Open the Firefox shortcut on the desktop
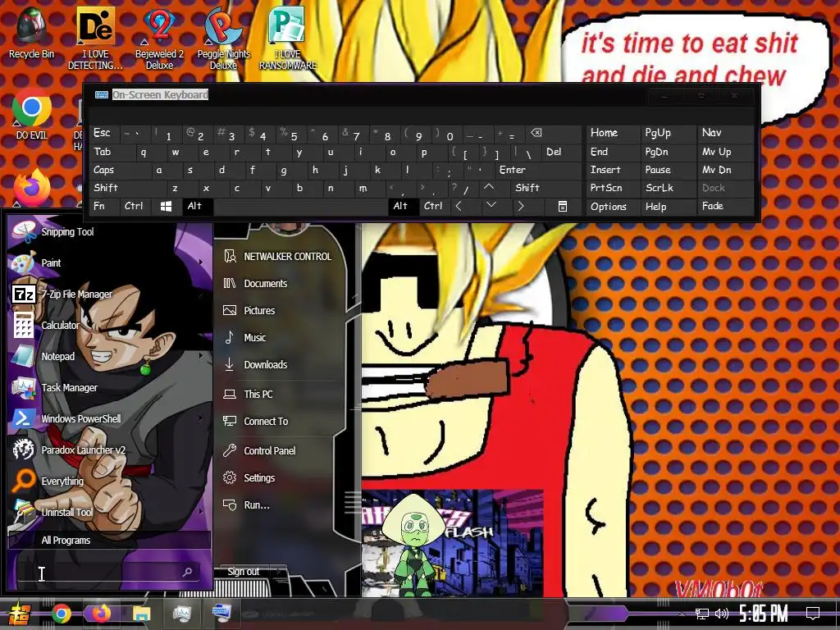 [x=32, y=188]
